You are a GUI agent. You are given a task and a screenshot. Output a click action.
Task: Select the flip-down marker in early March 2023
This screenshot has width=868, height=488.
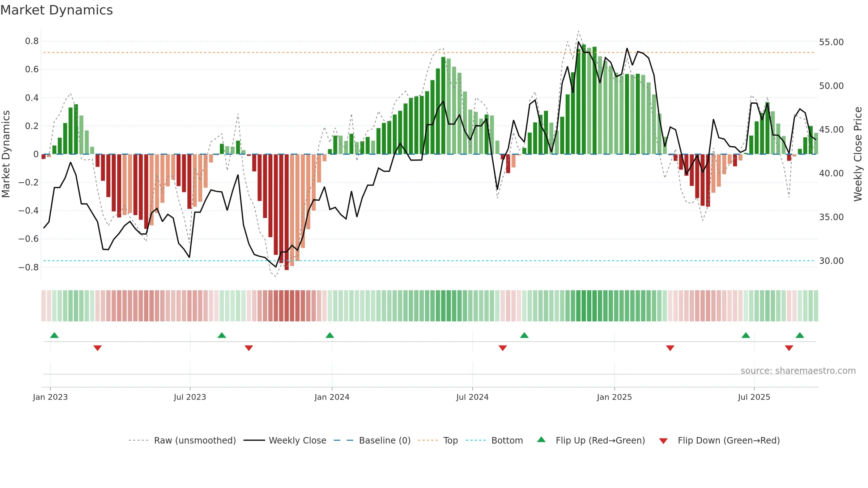tap(98, 348)
